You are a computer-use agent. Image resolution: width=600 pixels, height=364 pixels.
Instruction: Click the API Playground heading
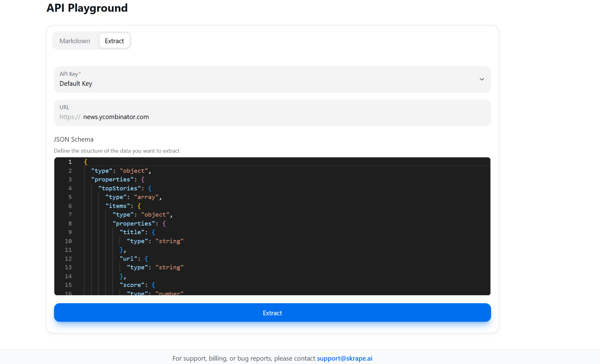(x=87, y=8)
